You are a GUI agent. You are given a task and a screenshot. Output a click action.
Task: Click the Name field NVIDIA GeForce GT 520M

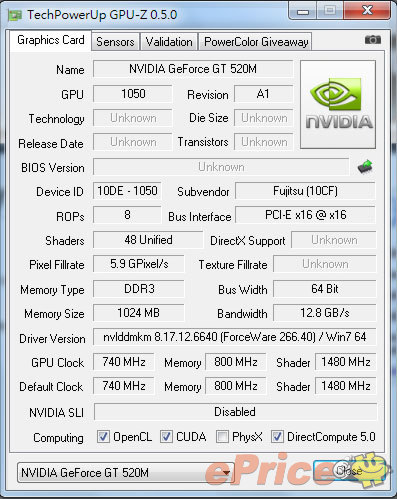click(193, 69)
